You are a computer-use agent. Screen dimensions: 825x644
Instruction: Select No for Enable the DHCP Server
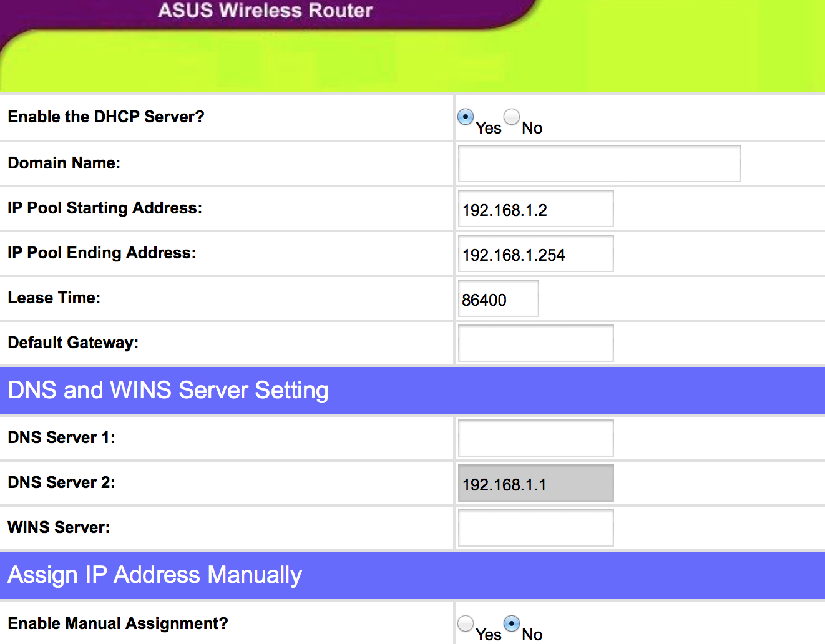pos(512,117)
